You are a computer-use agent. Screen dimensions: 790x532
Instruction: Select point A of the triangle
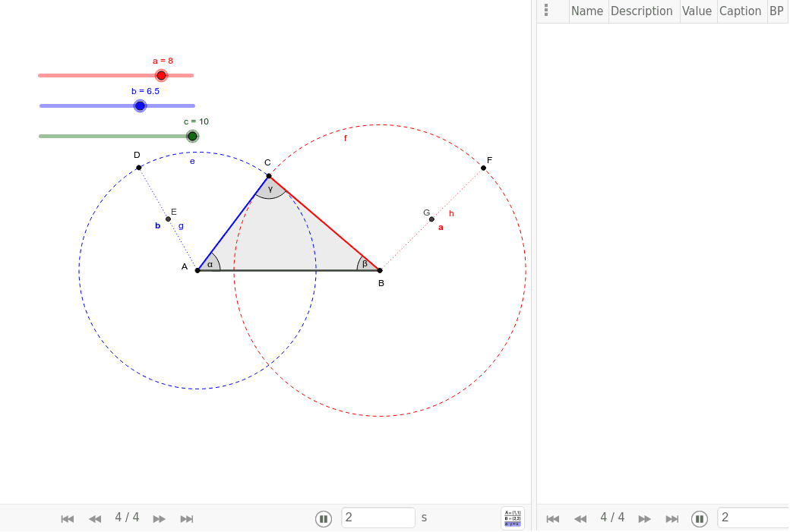click(197, 271)
